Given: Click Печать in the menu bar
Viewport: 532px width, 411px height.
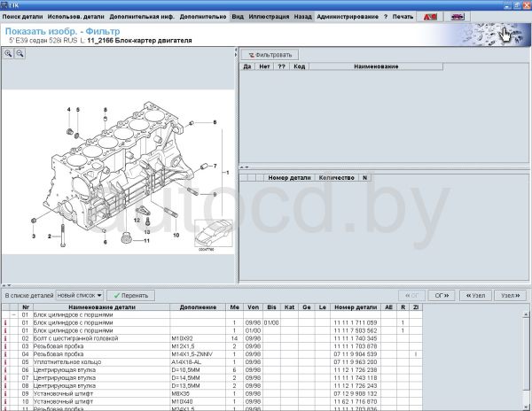Looking at the screenshot, I should (403, 17).
